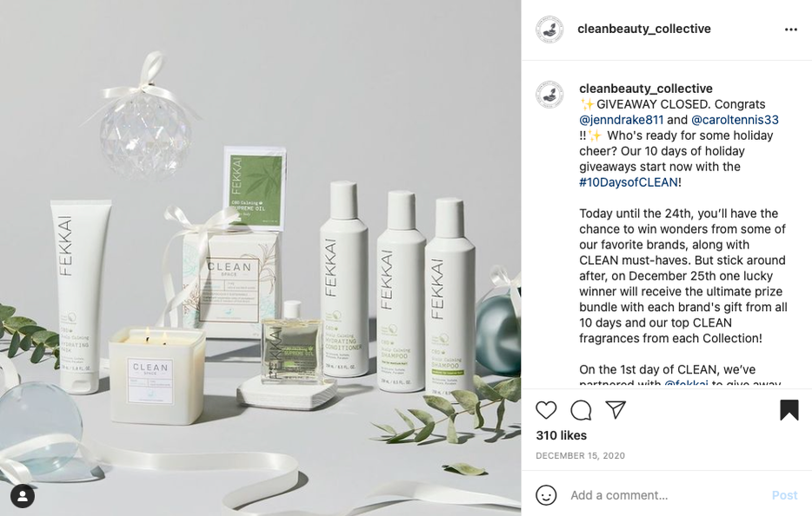View the list of 310 likes
This screenshot has width=812, height=516.
[x=562, y=436]
